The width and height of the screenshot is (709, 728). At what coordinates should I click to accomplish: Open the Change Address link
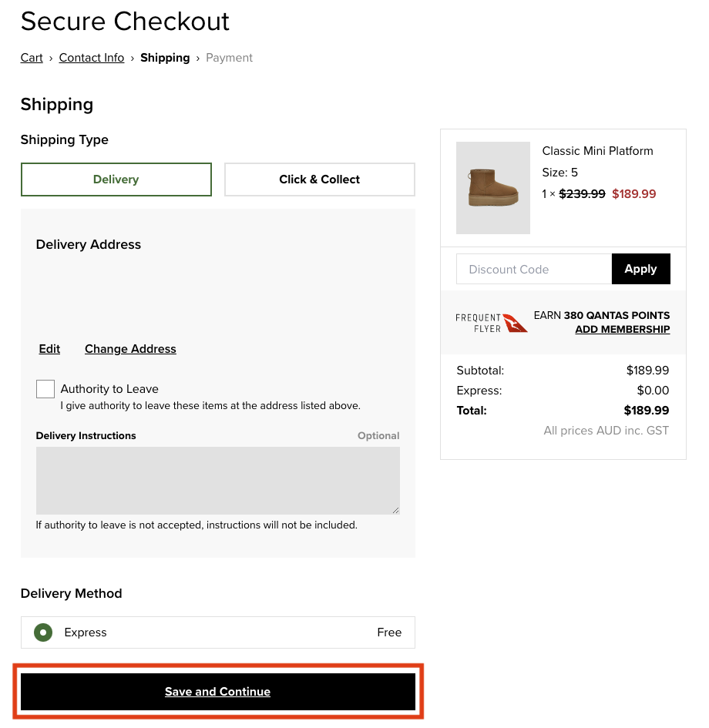pyautogui.click(x=130, y=349)
